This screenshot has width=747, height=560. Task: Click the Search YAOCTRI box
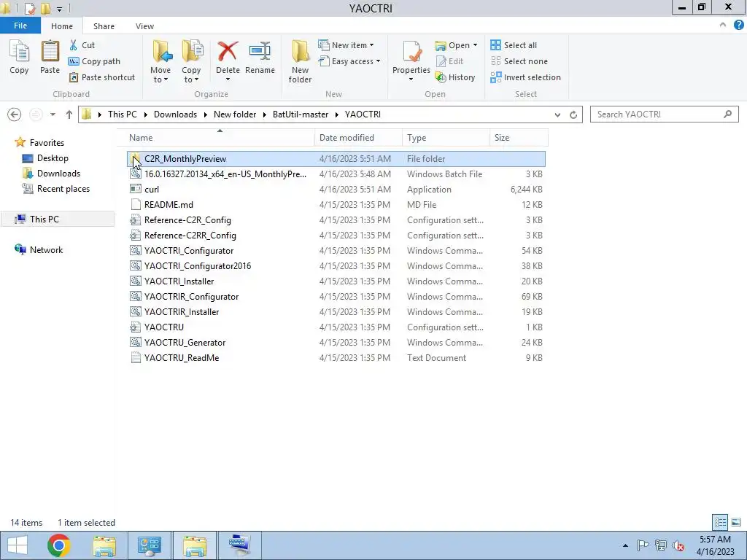[664, 114]
